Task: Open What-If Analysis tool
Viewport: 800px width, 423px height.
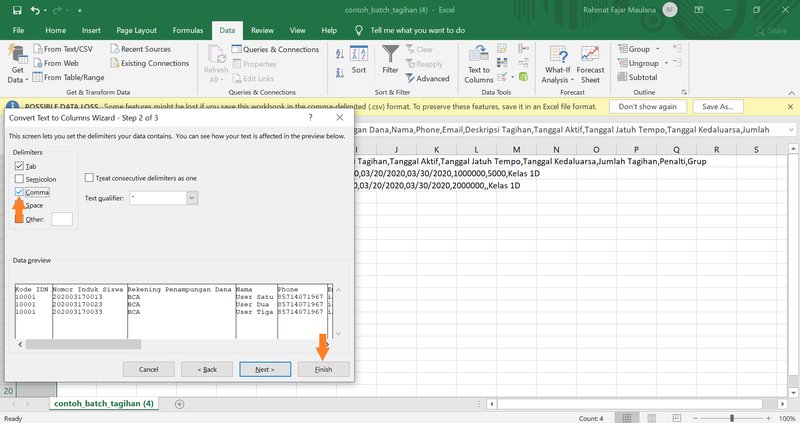Action: tap(558, 64)
